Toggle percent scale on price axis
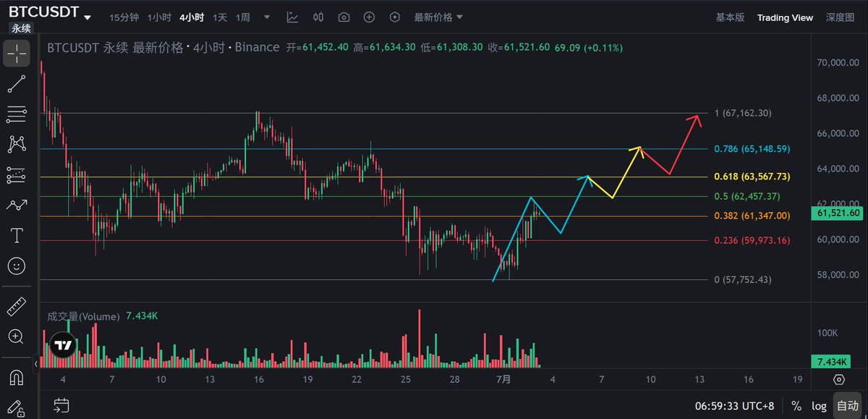 [796, 406]
